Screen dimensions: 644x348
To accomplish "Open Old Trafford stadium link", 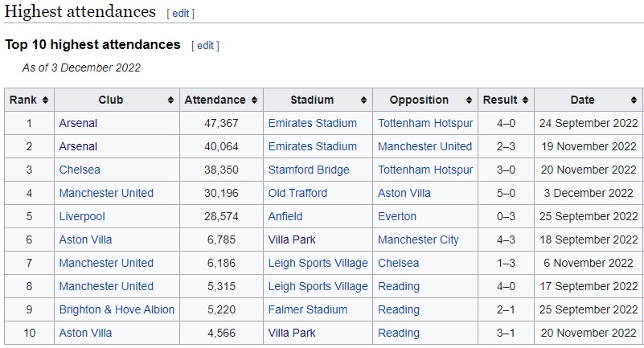I will (297, 193).
